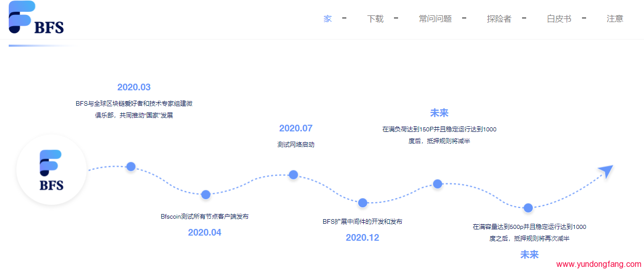Go to the 常问问题 FAQ page
The width and height of the screenshot is (644, 271).
[x=435, y=19]
